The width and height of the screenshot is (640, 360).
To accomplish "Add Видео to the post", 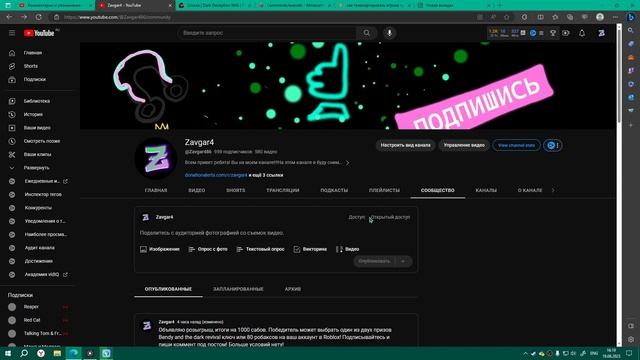I will (x=347, y=249).
